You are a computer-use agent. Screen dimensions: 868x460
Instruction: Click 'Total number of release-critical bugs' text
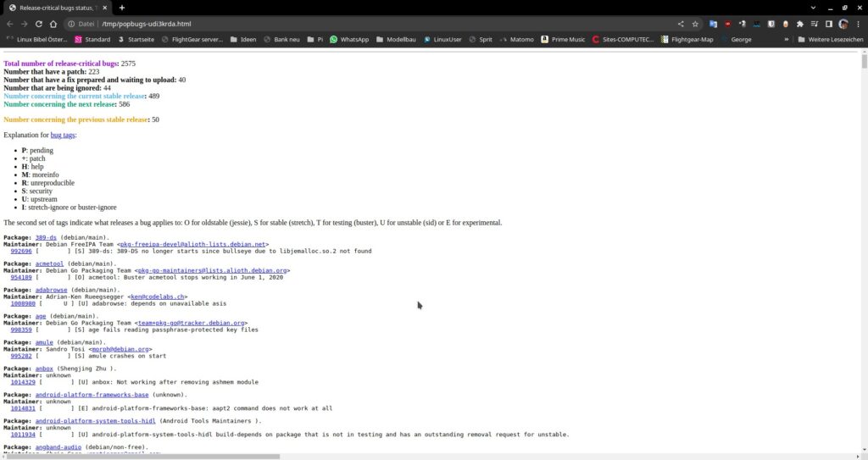tap(61, 64)
